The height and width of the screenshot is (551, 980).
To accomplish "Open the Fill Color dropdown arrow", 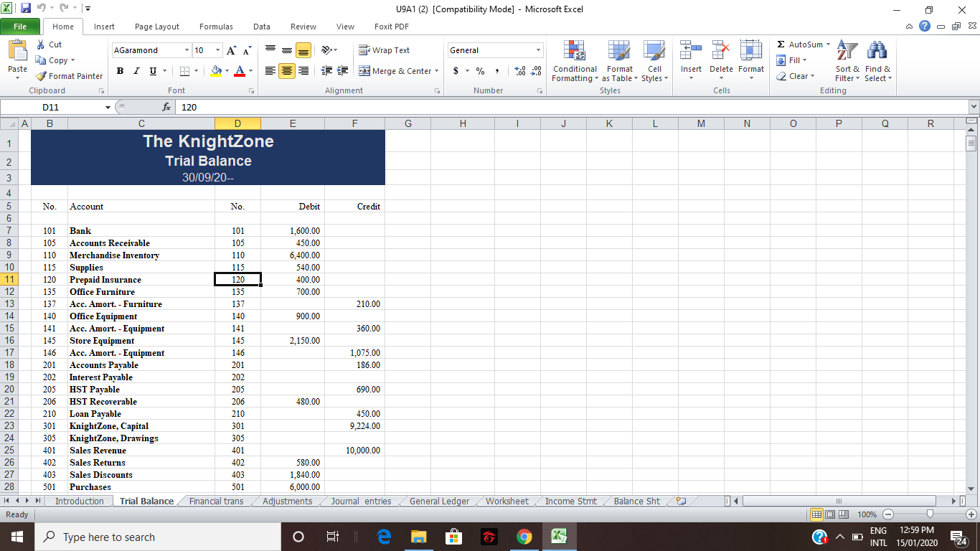I will coord(227,71).
